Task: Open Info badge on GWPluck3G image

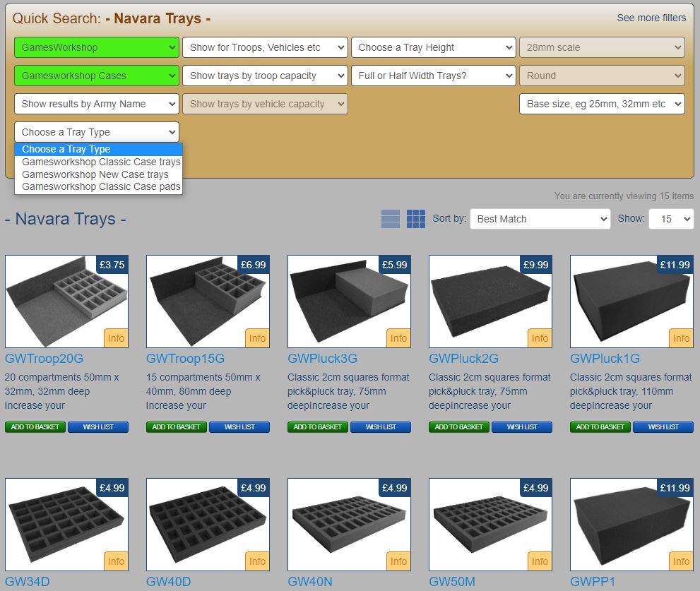Action: tap(398, 338)
